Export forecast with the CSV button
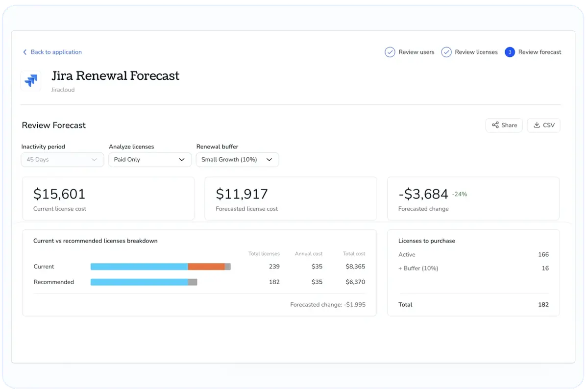This screenshot has height=392, width=588. click(543, 125)
